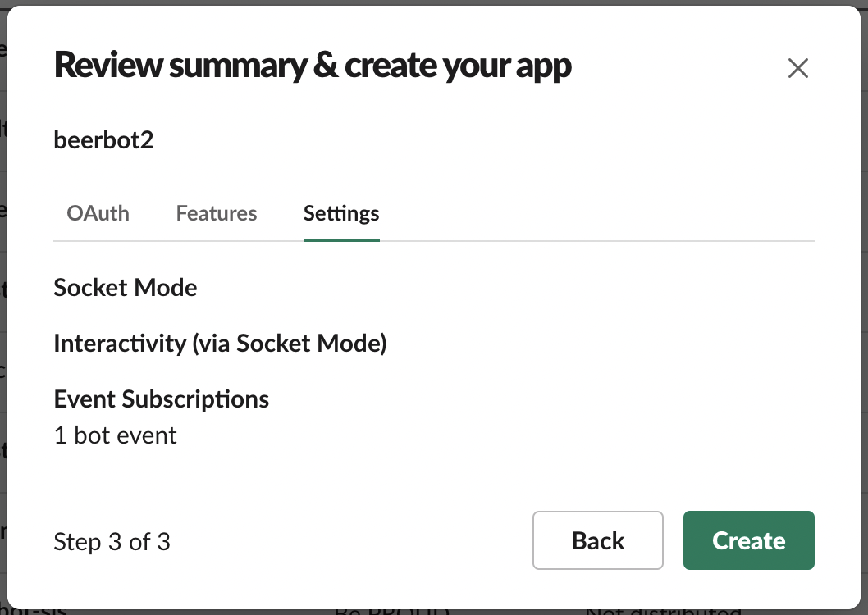Image resolution: width=868 pixels, height=615 pixels.
Task: Click the 'Be PROUD' text behind the dialog
Action: click(x=392, y=611)
